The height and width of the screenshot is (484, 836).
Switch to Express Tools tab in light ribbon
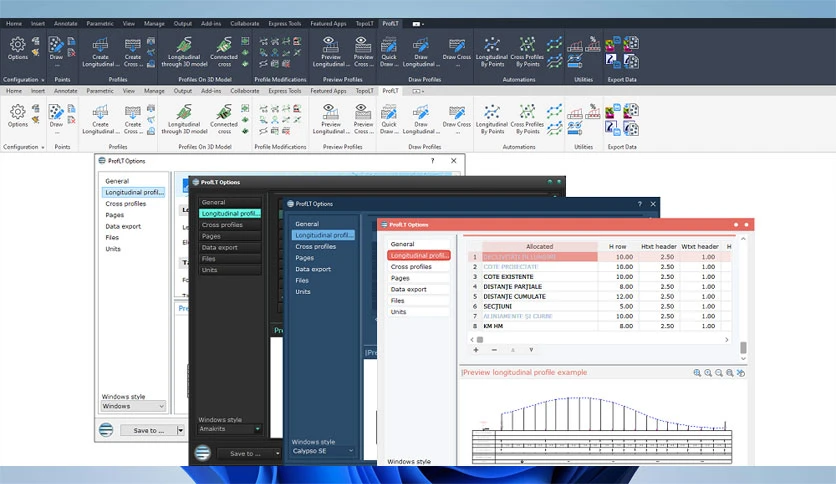pyautogui.click(x=285, y=91)
